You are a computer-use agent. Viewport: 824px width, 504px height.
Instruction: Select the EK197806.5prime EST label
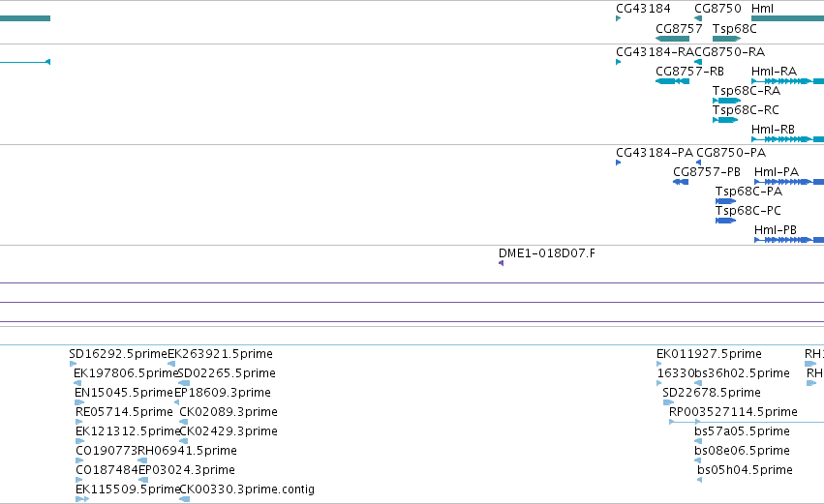click(x=126, y=373)
